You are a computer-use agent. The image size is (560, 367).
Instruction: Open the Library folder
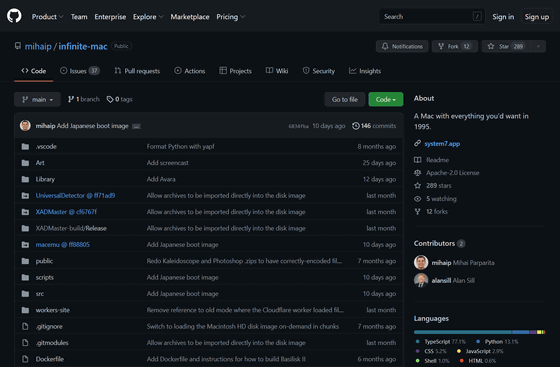45,179
